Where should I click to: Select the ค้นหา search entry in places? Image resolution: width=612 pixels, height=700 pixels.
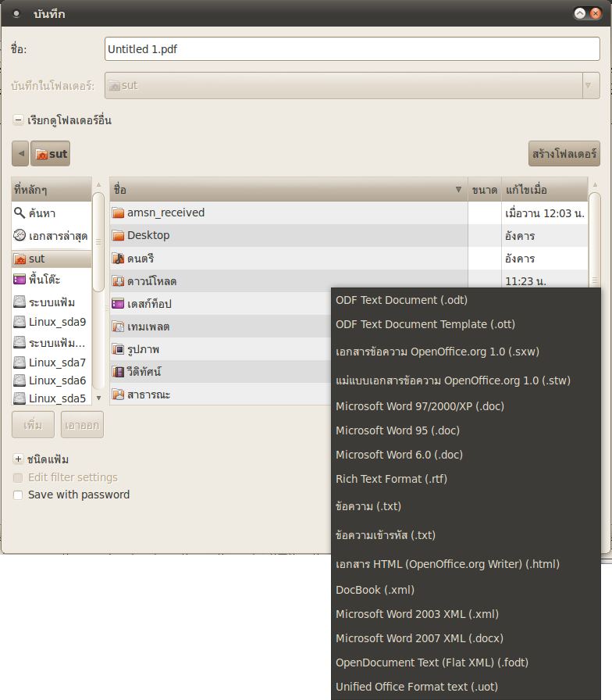[x=52, y=213]
